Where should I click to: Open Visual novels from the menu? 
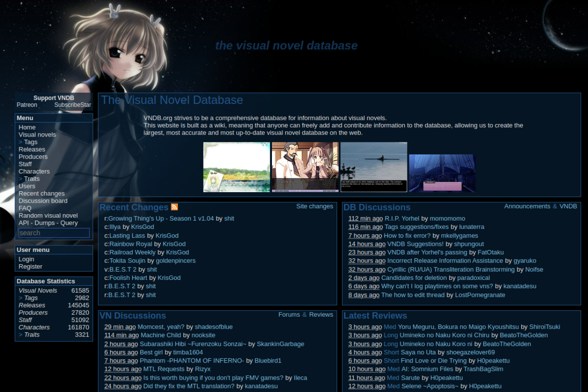click(37, 135)
